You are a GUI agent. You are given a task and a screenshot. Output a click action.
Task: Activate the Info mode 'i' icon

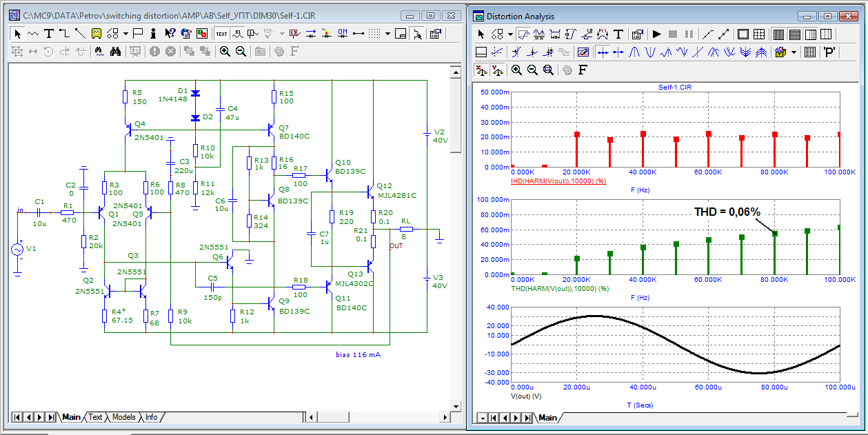tap(153, 33)
